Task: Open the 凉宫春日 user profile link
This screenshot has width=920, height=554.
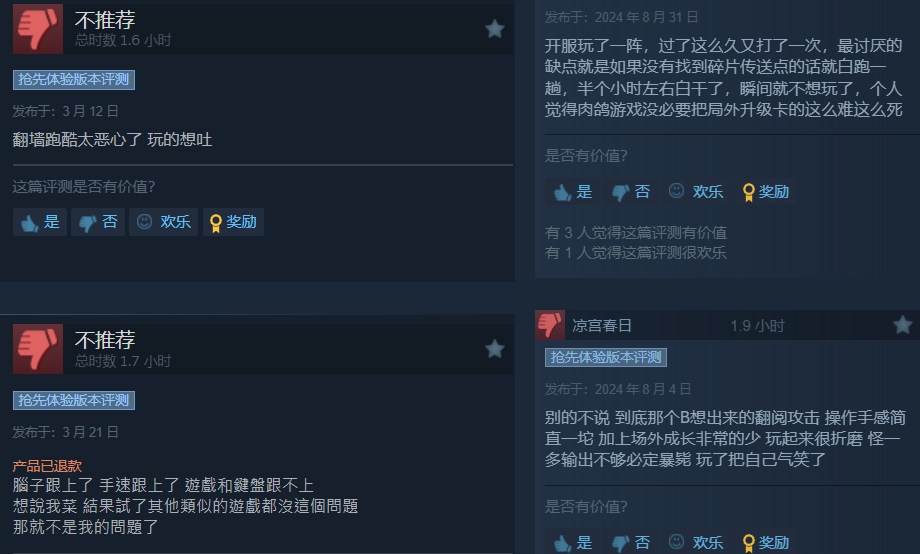Action: point(602,326)
